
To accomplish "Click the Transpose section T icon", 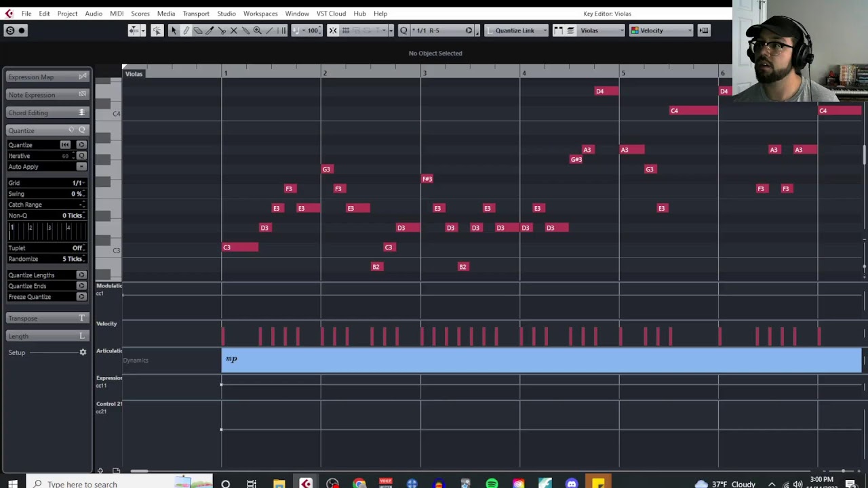I will point(82,318).
